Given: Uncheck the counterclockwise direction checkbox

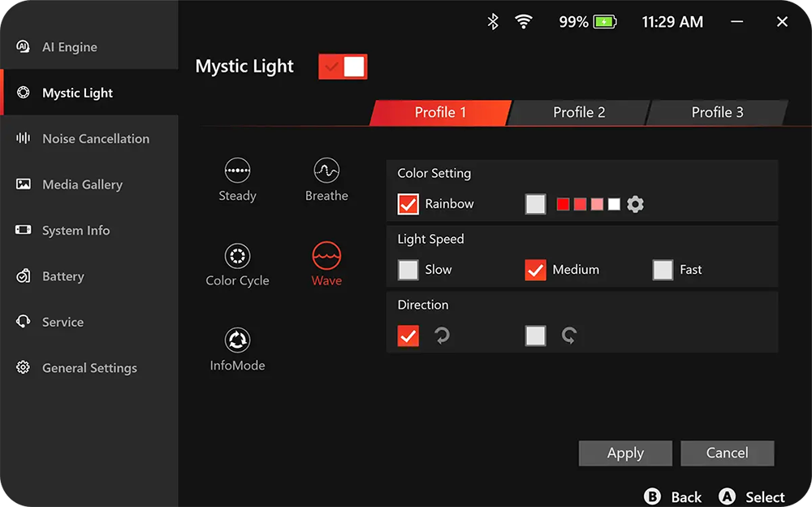Looking at the screenshot, I should (408, 336).
